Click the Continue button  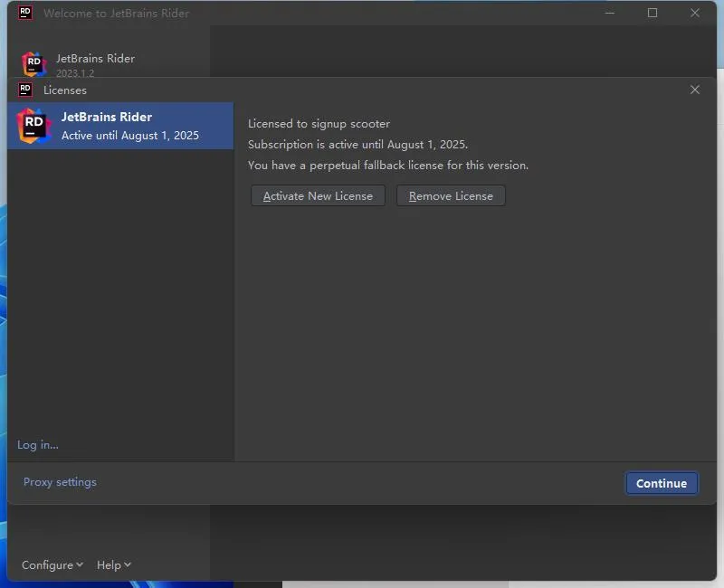[662, 483]
